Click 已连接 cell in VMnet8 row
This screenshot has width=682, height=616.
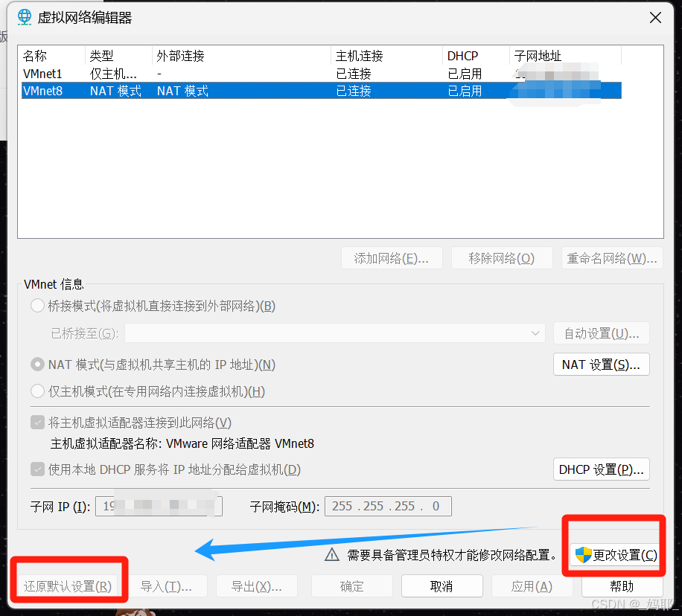coord(354,91)
